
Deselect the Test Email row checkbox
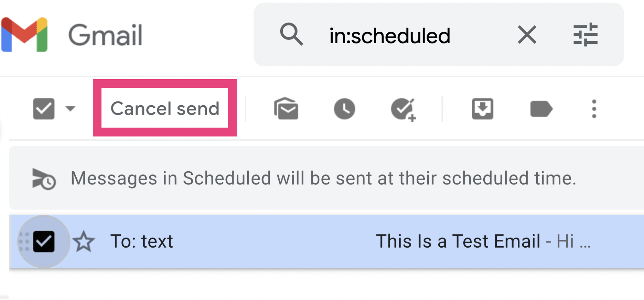click(44, 241)
